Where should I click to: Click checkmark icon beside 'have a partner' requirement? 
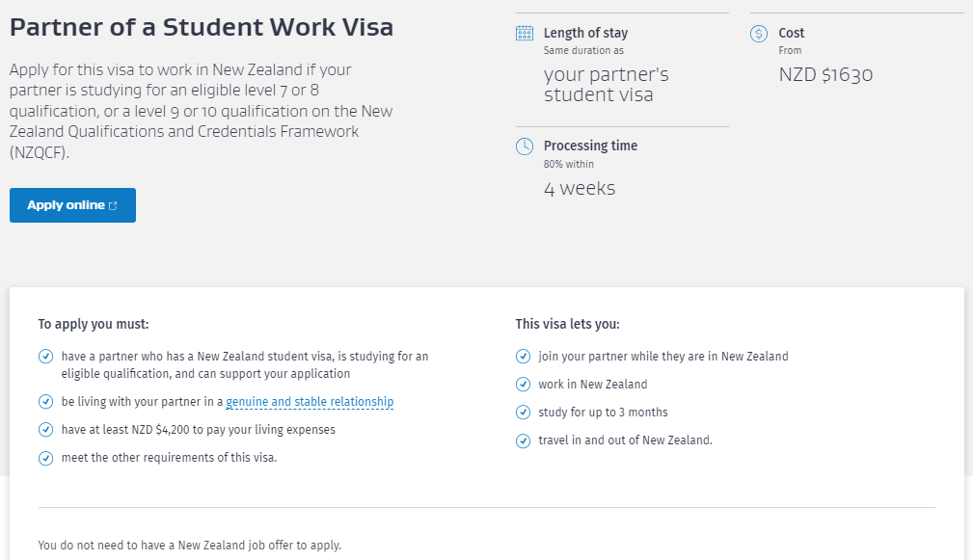point(45,357)
